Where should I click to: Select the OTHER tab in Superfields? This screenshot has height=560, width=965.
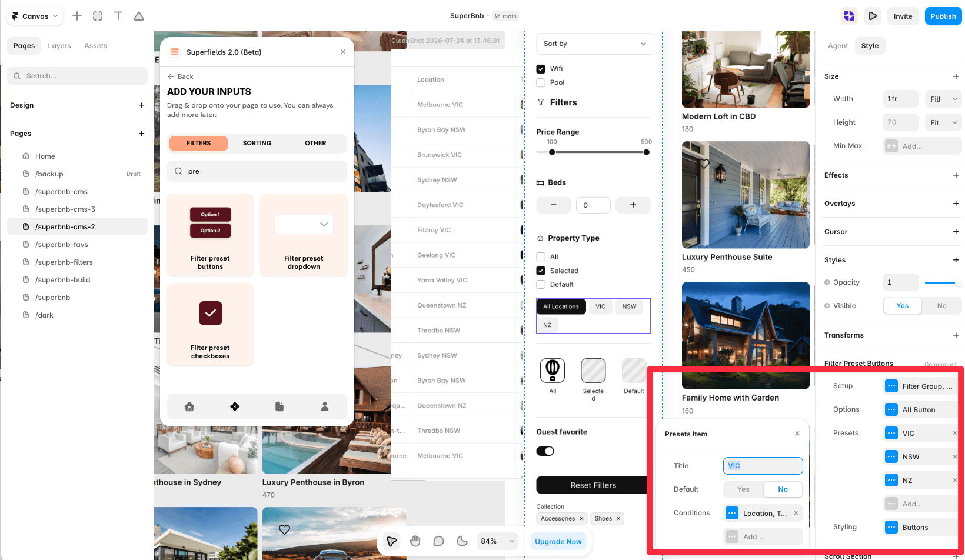coord(315,143)
